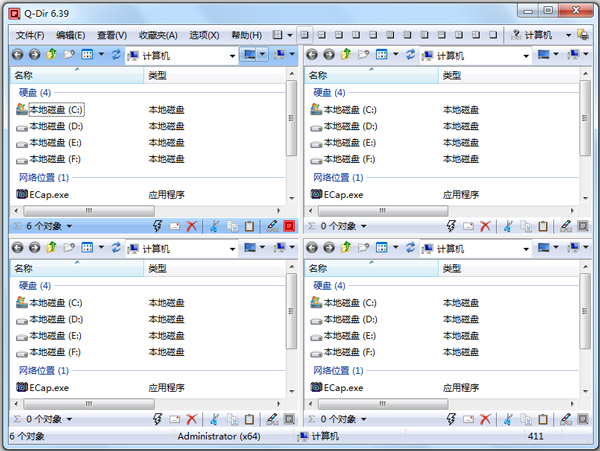Open the 文件(F) menu
Screen dimensions: 600x451
coord(30,35)
